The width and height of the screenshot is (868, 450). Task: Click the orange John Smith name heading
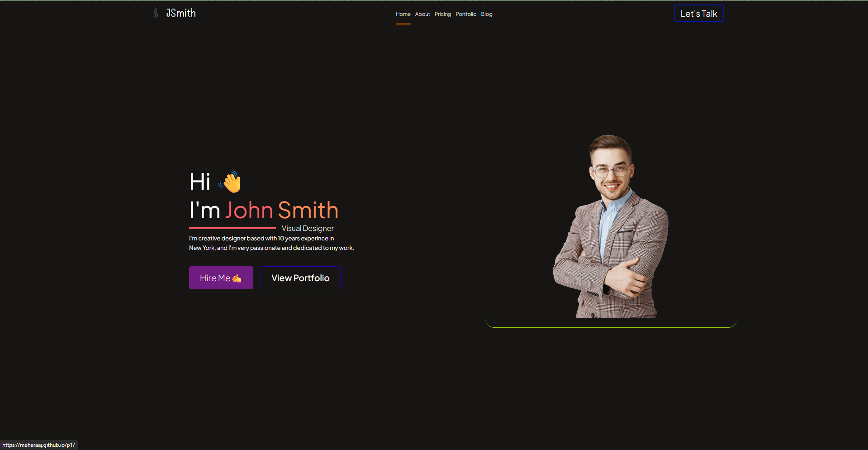coord(282,211)
